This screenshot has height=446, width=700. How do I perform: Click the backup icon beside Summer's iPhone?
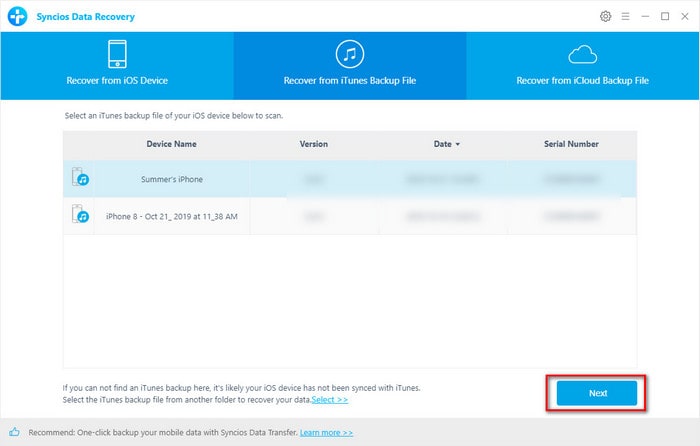(80, 177)
